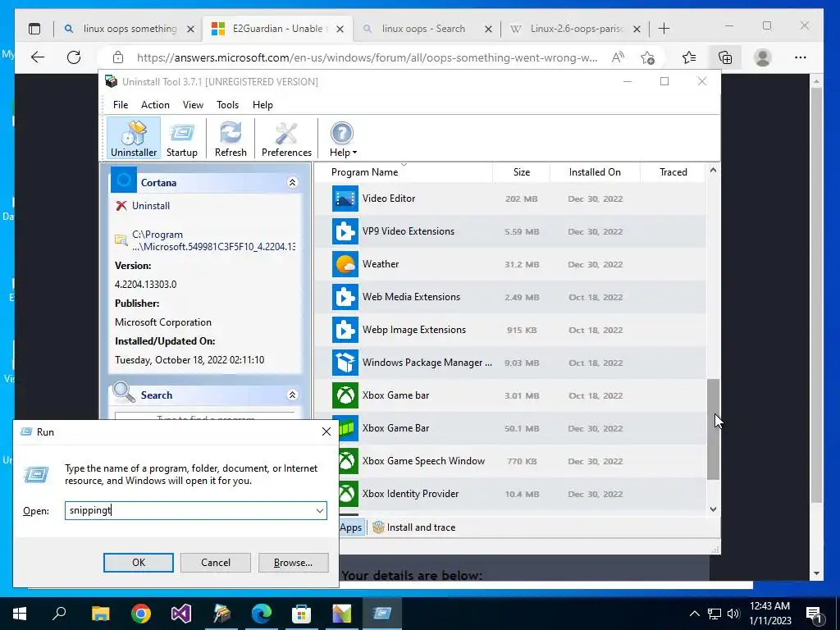Image resolution: width=840 pixels, height=630 pixels.
Task: Open the Uninstaller toolbar section
Action: [x=134, y=138]
